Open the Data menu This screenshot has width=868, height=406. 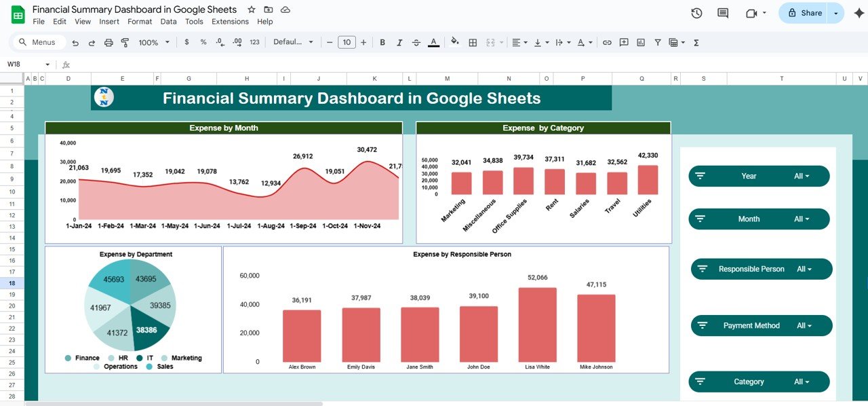(x=168, y=22)
